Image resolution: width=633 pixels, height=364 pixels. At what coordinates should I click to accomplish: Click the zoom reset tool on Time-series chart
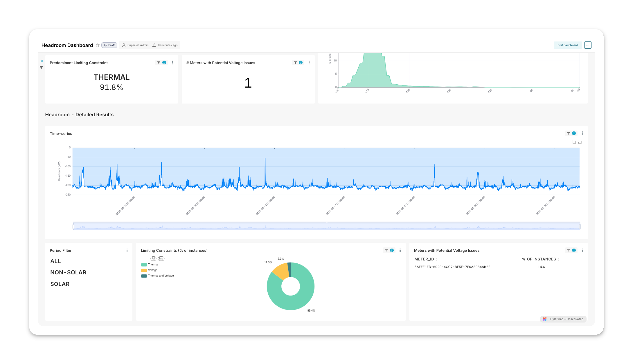tap(580, 142)
